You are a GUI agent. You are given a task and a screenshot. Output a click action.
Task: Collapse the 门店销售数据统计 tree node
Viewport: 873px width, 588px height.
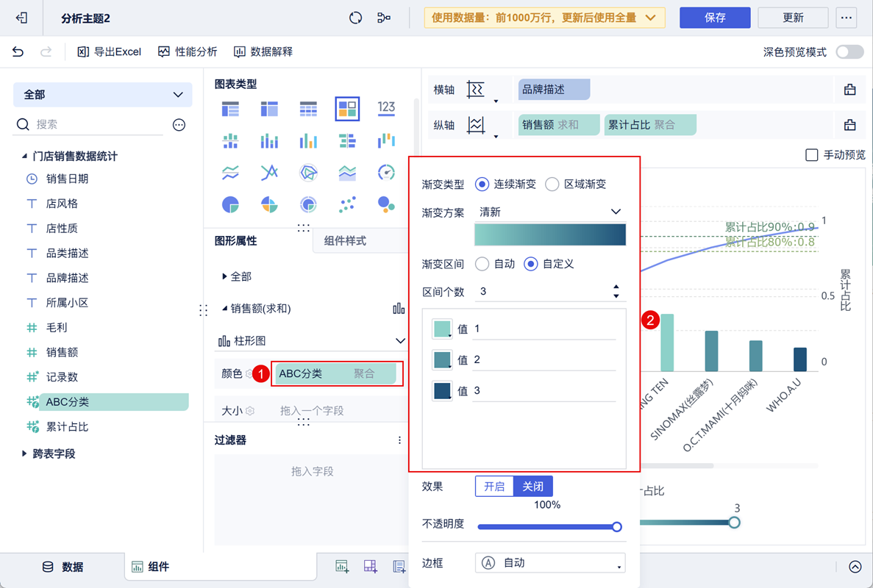(x=24, y=157)
